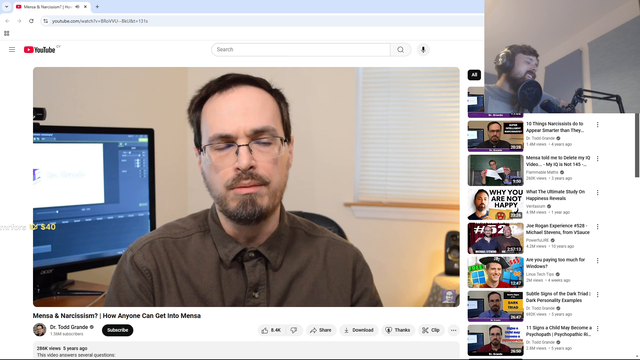The image size is (640, 360).
Task: Open options for Joe Rogan Experience video
Action: (x=598, y=227)
